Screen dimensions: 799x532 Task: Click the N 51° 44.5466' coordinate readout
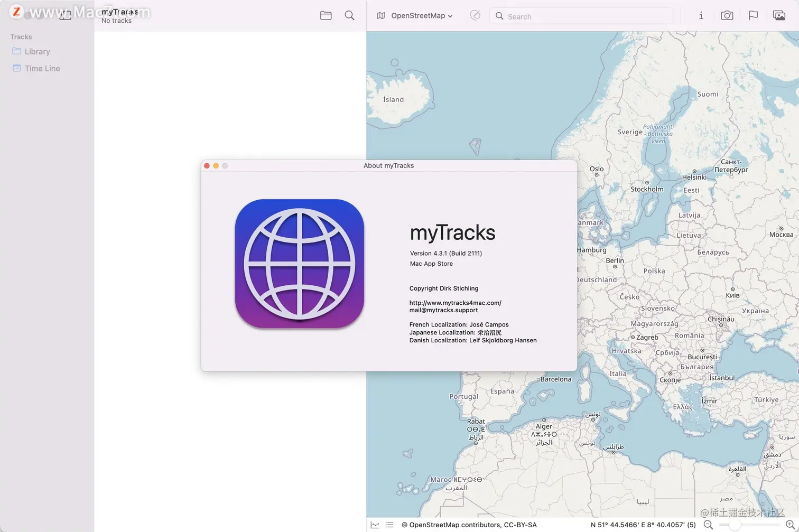pos(643,525)
